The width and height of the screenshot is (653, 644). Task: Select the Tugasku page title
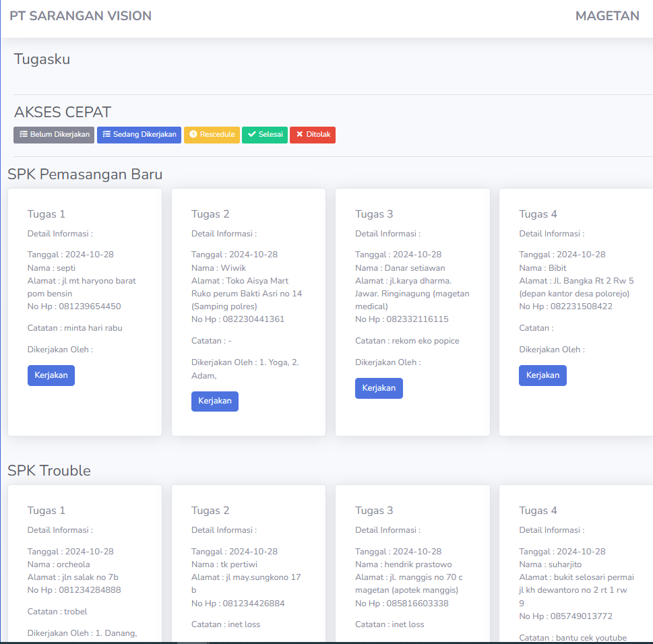(x=42, y=59)
